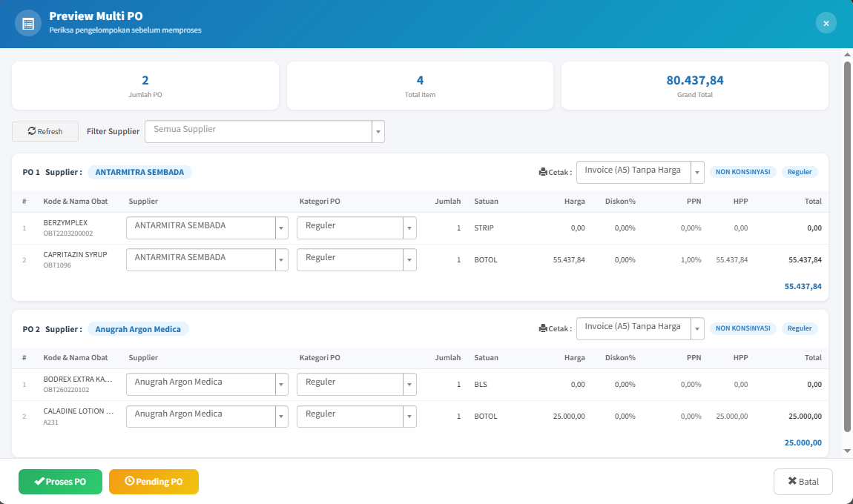Open the Filter Supplier dropdown

point(264,132)
